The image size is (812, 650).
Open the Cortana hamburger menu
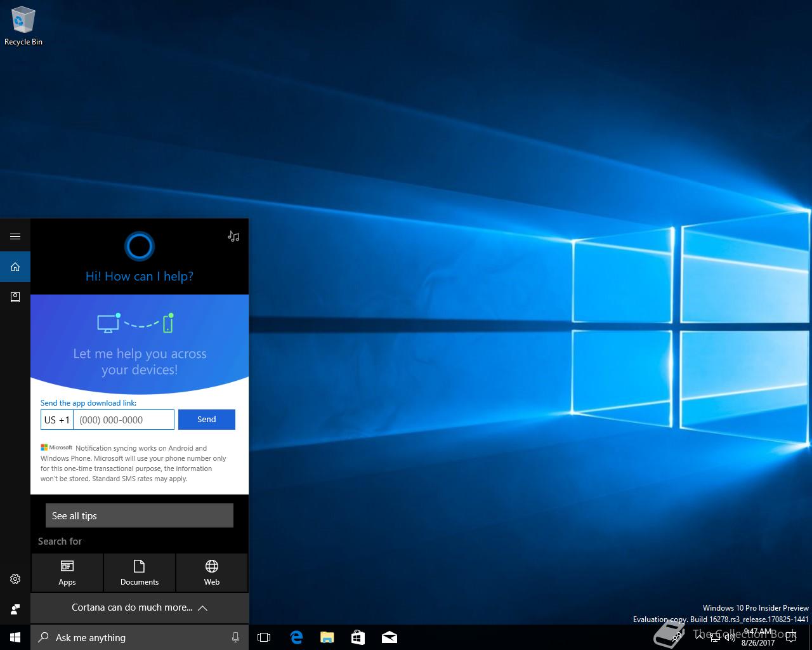click(x=15, y=237)
